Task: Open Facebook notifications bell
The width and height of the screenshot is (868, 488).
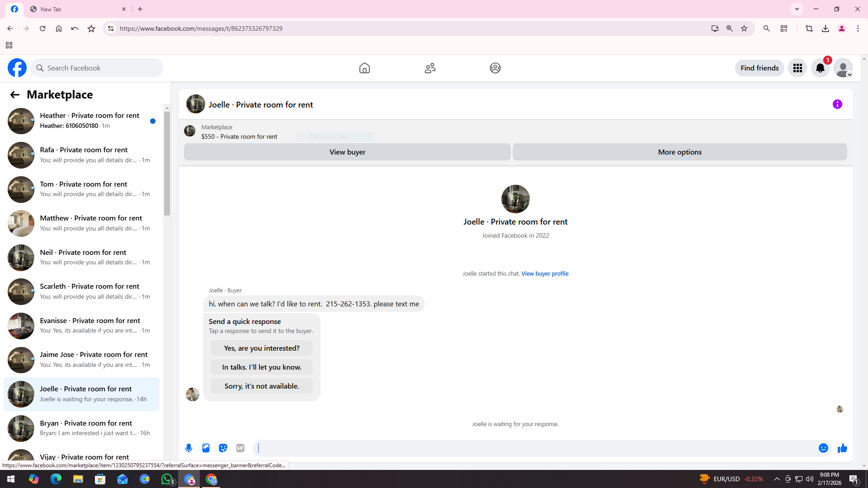Action: [x=820, y=68]
